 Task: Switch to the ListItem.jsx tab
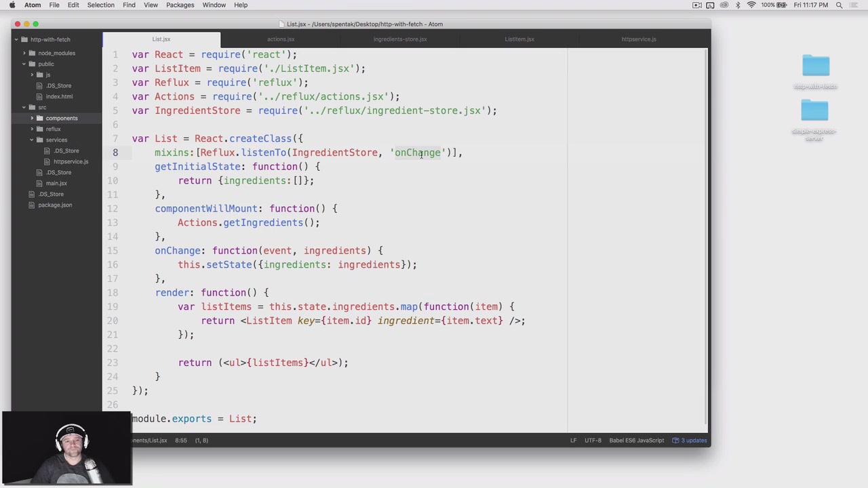click(x=519, y=39)
